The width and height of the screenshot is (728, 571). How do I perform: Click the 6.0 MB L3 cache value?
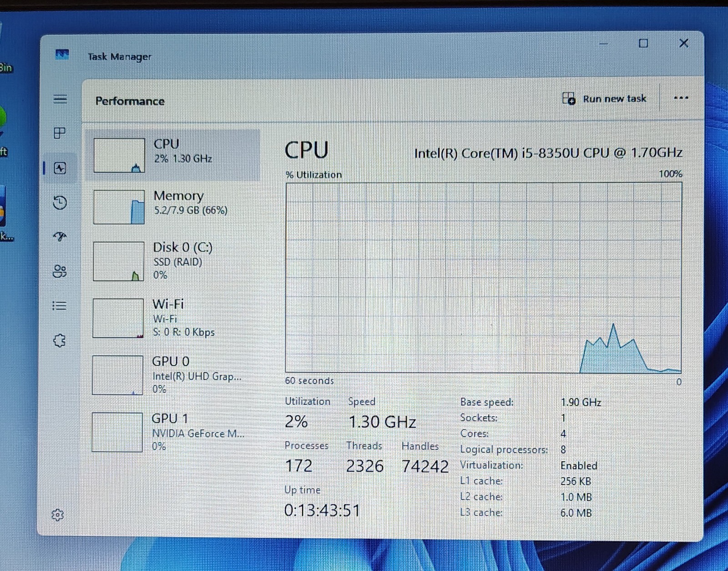tap(576, 513)
